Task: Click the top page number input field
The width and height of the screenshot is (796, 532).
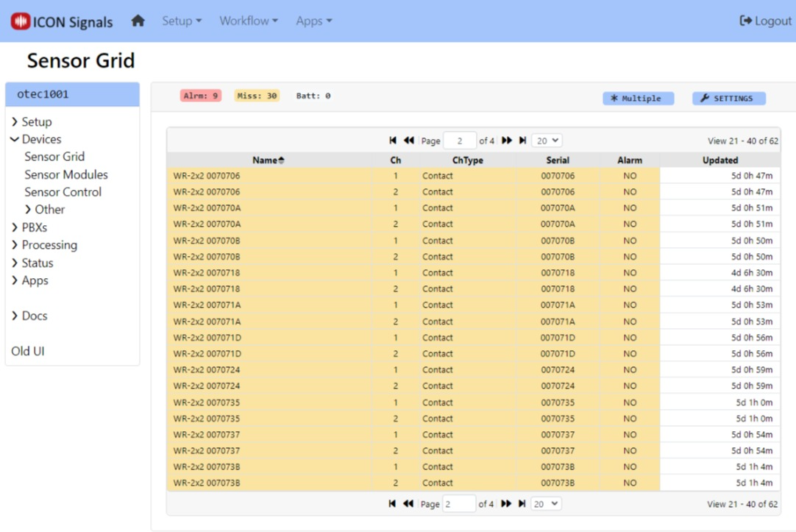Action: [x=460, y=141]
